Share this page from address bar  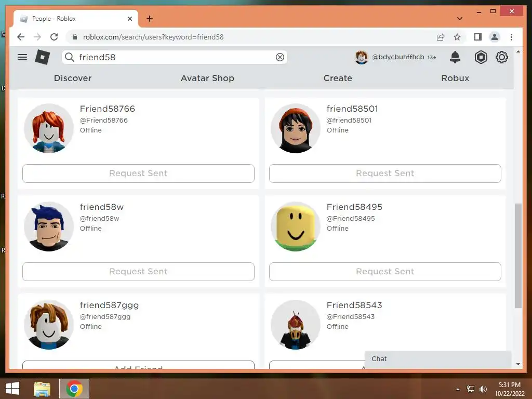coord(441,37)
